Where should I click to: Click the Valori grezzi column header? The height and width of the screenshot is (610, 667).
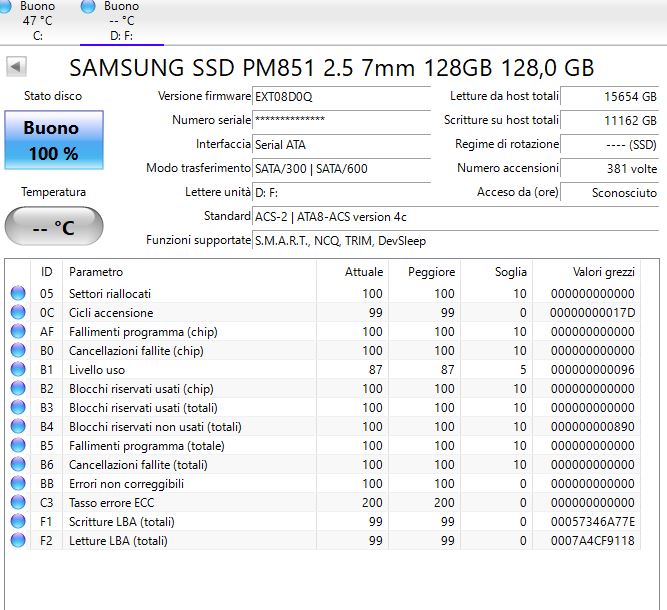coord(587,272)
